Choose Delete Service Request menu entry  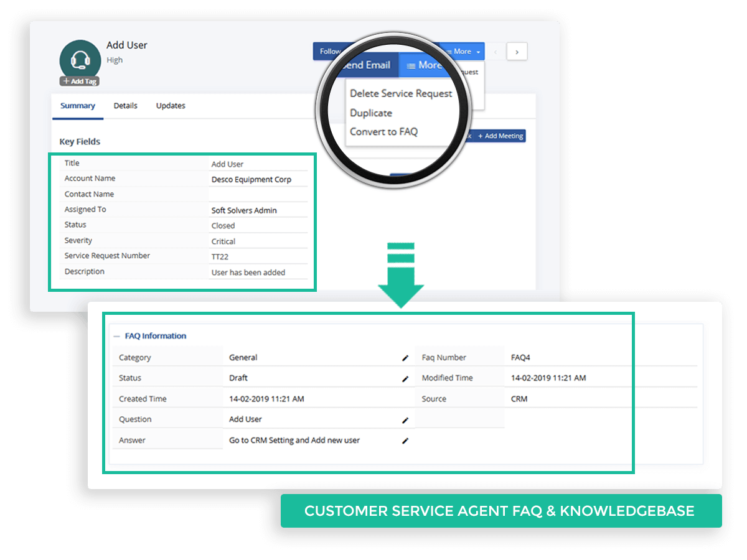[401, 93]
